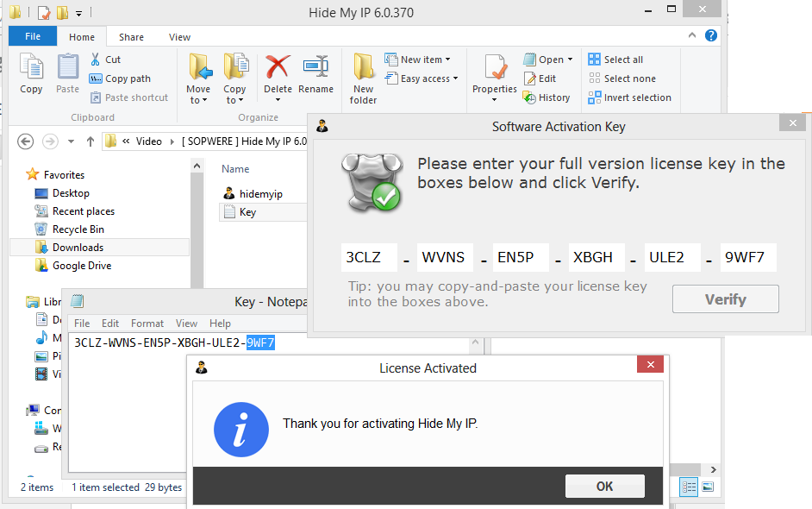Click the red X Delete icon
The width and height of the screenshot is (812, 509).
[x=278, y=67]
